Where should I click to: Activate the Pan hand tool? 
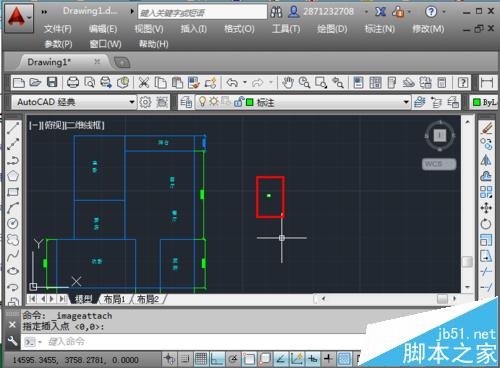[288, 82]
